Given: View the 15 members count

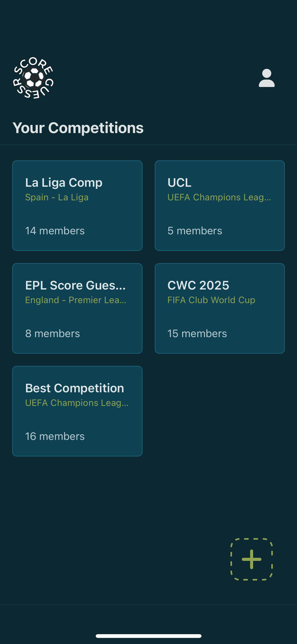Looking at the screenshot, I should 197,334.
